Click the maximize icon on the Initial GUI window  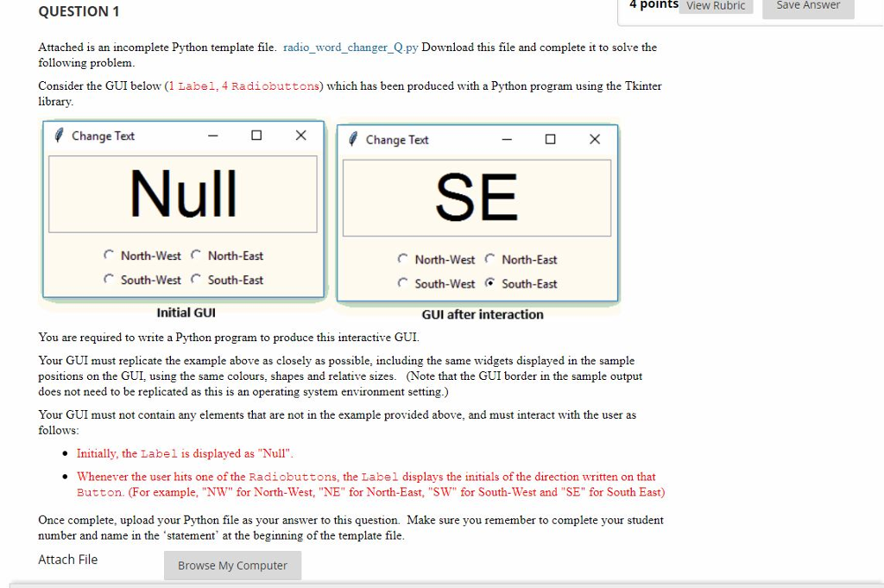coord(256,135)
